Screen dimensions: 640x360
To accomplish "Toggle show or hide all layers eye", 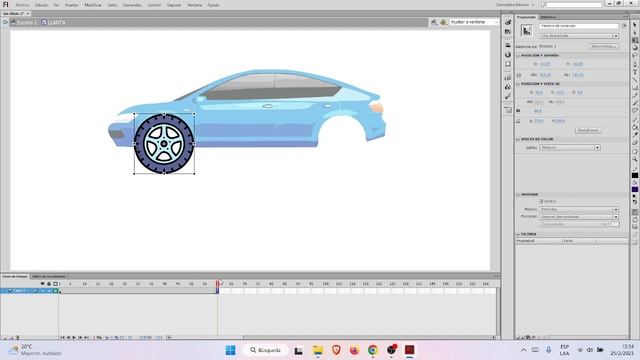I will click(x=42, y=284).
